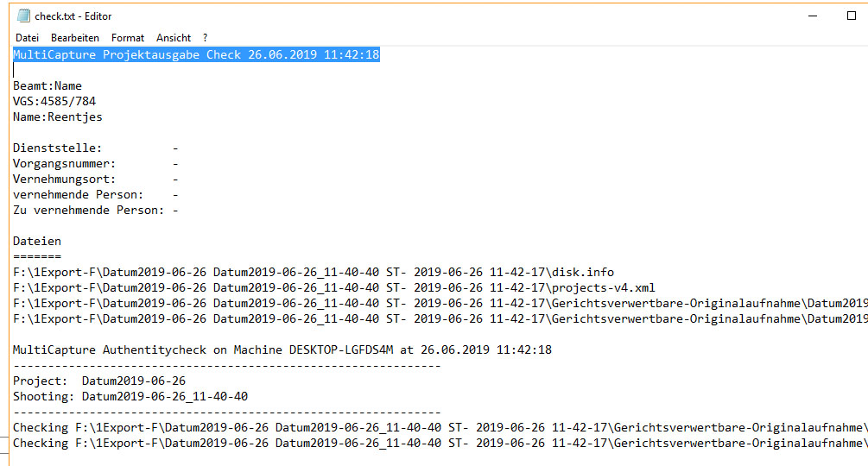Open the ? help menu
Viewport: 868px width, 466px height.
pos(205,38)
